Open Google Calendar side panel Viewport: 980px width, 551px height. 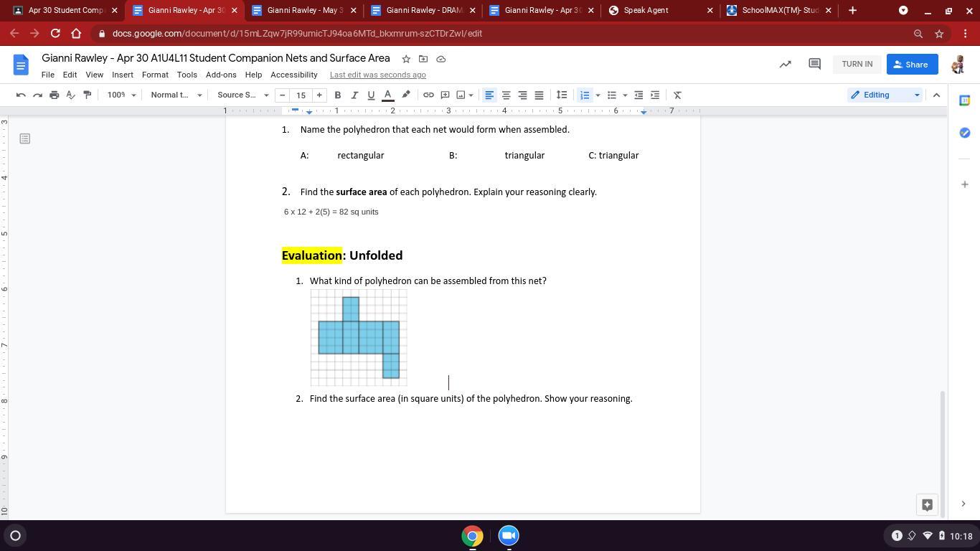click(965, 100)
